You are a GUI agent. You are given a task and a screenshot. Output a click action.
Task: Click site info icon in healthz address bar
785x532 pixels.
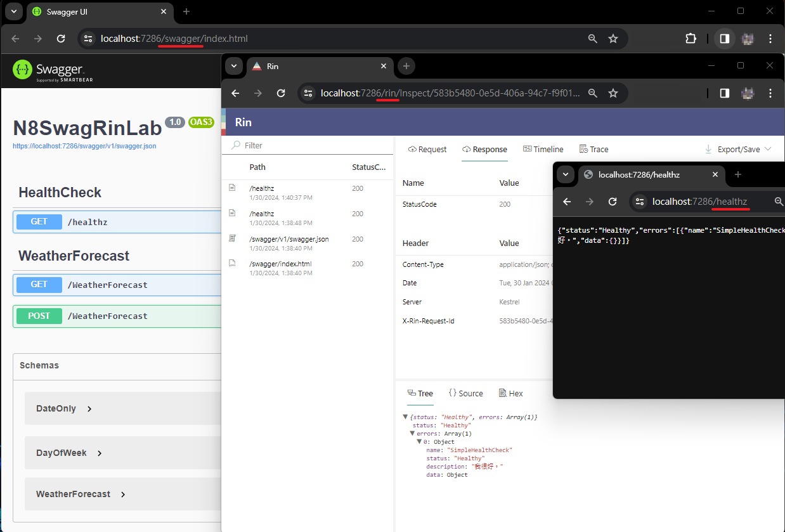(640, 202)
